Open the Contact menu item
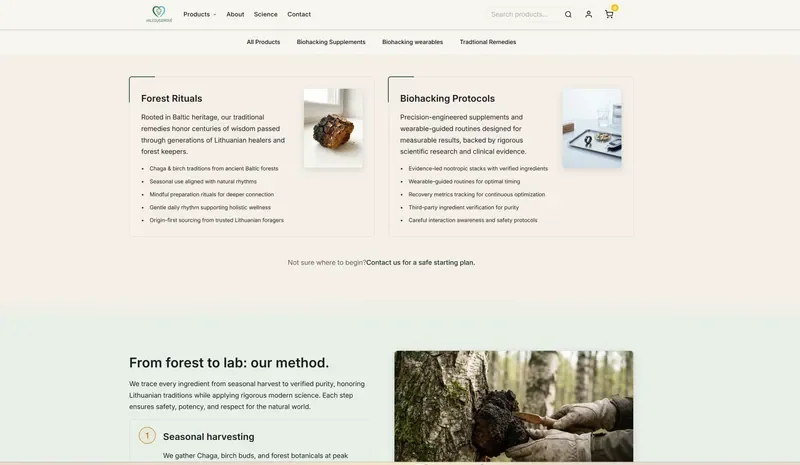The height and width of the screenshot is (465, 800). 299,14
